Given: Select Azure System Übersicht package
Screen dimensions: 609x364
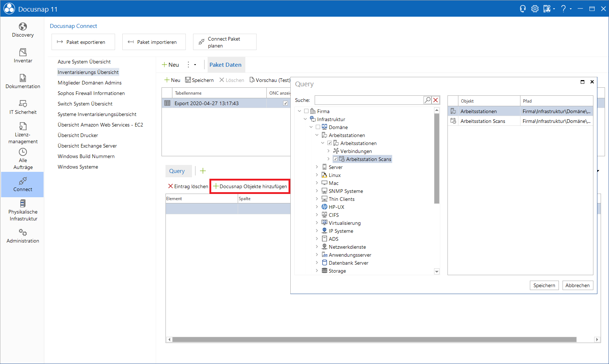Looking at the screenshot, I should (84, 62).
